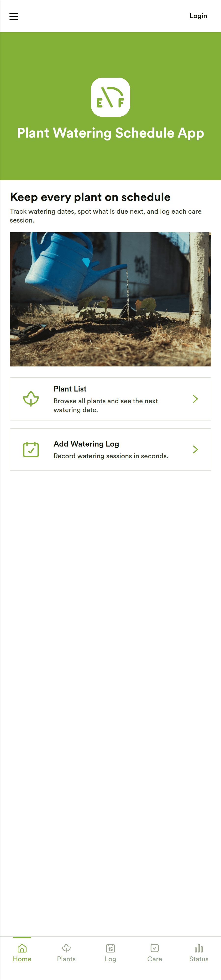Expand Add Watering Log with its chevron
This screenshot has height=980, width=221.
point(195,449)
